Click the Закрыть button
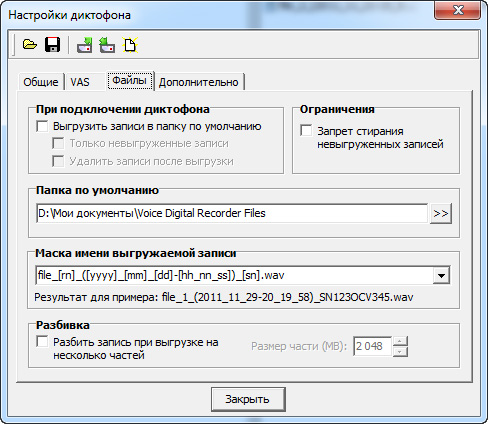The height and width of the screenshot is (424, 488). (248, 399)
